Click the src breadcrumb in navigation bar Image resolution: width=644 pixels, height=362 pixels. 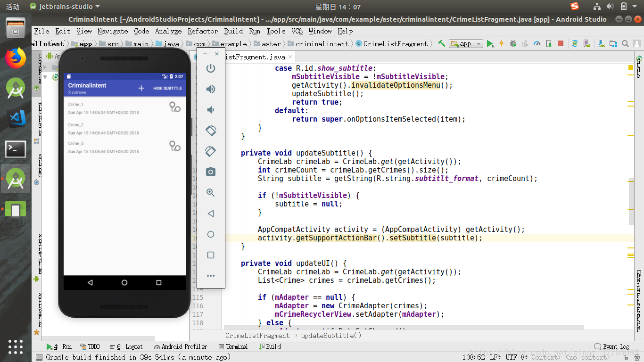[x=109, y=44]
